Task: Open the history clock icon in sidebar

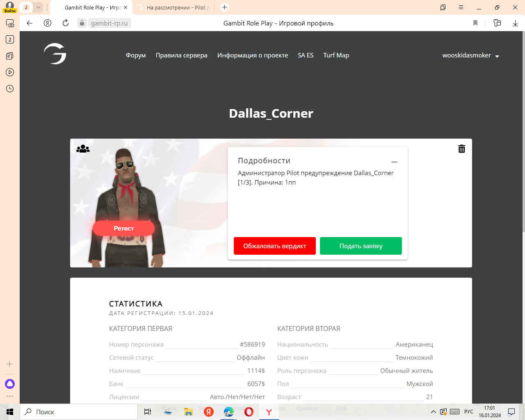Action: 10,89
